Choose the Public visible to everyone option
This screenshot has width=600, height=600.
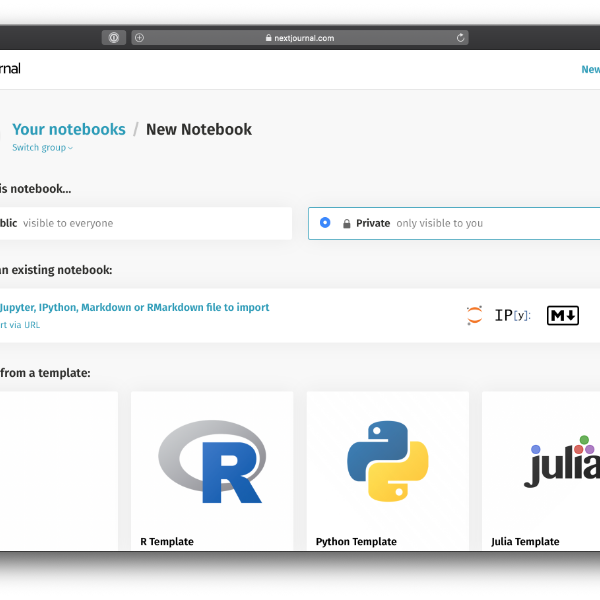pyautogui.click(x=60, y=223)
